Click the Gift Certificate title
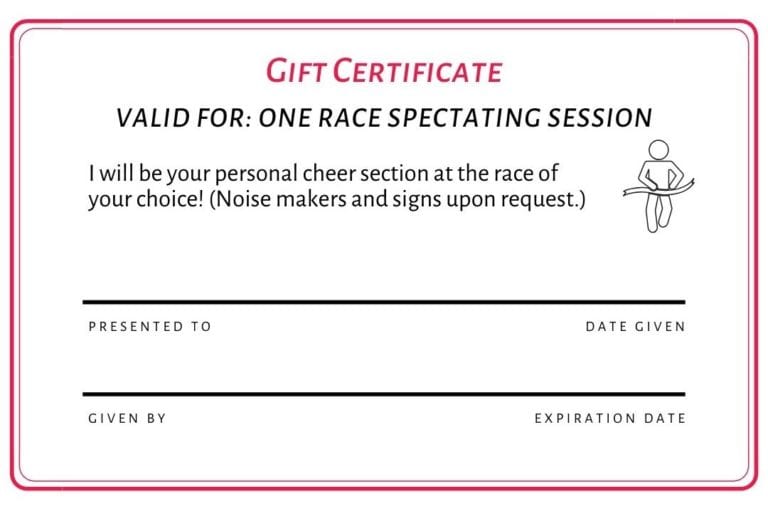768x516 pixels. [384, 71]
